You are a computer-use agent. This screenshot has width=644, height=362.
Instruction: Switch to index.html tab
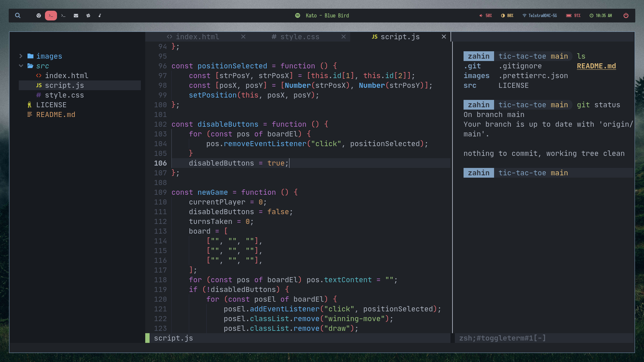tap(198, 37)
